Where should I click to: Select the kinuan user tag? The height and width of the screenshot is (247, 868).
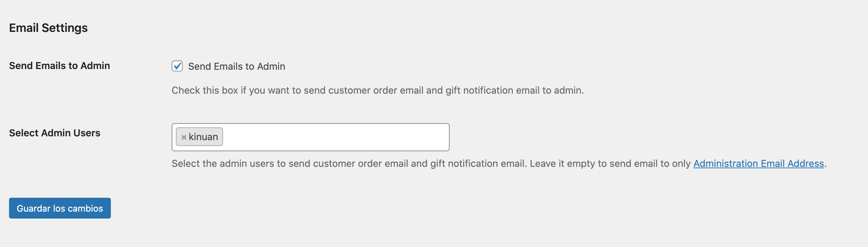[199, 137]
